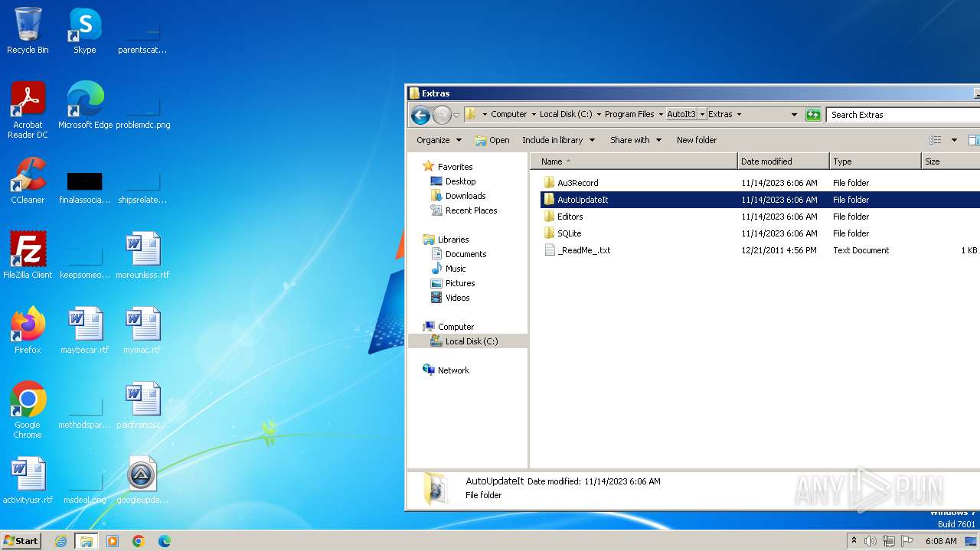Viewport: 980px width, 551px height.
Task: Select the moreunless.rtf desktop file
Action: (142, 255)
